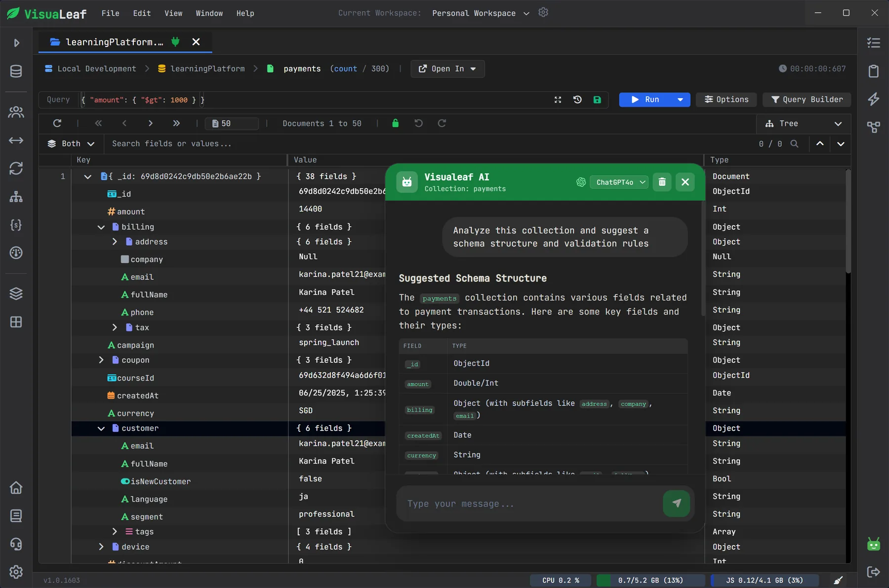Toggle the task list panel icon

click(x=873, y=43)
